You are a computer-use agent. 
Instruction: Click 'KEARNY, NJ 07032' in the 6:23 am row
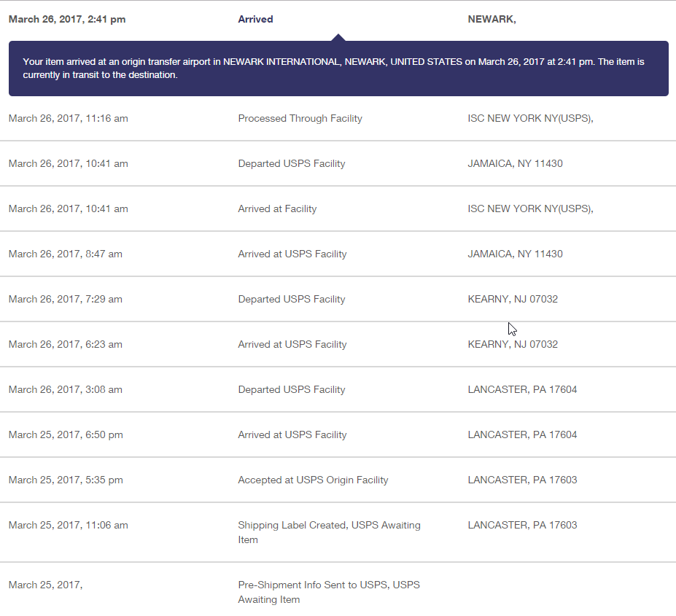coord(513,345)
